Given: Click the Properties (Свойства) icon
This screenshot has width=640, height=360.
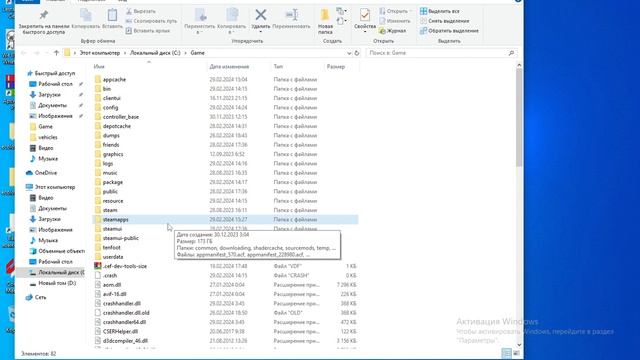Looking at the screenshot, I should (x=365, y=16).
